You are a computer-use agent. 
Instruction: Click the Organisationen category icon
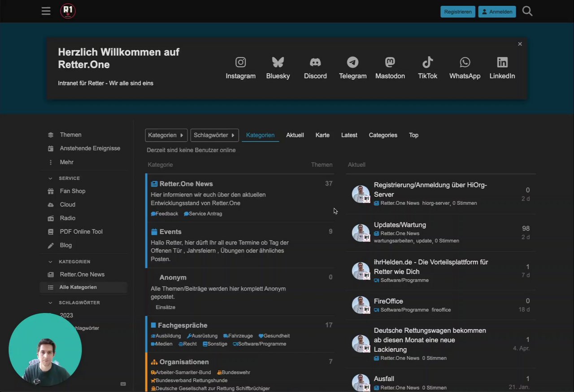pyautogui.click(x=154, y=362)
